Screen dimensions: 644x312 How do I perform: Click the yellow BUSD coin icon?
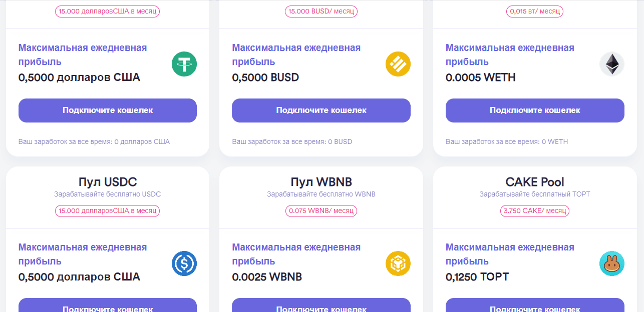pyautogui.click(x=398, y=64)
